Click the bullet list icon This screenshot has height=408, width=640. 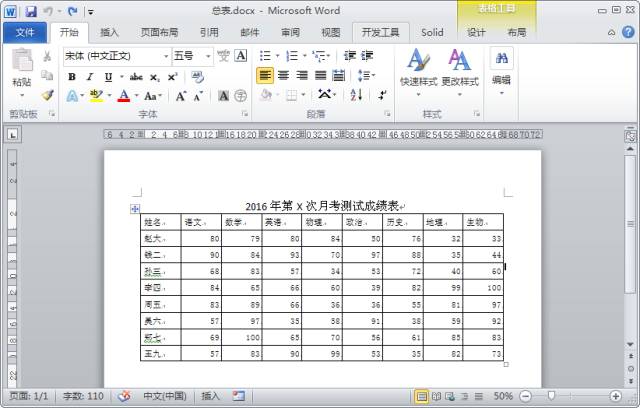click(265, 56)
